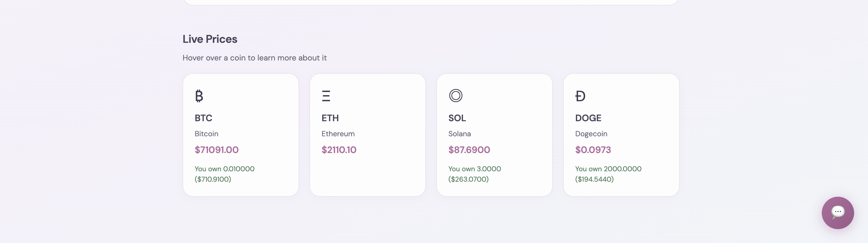Click the Dogecoin coin name text
Image resolution: width=868 pixels, height=243 pixels.
pos(591,134)
